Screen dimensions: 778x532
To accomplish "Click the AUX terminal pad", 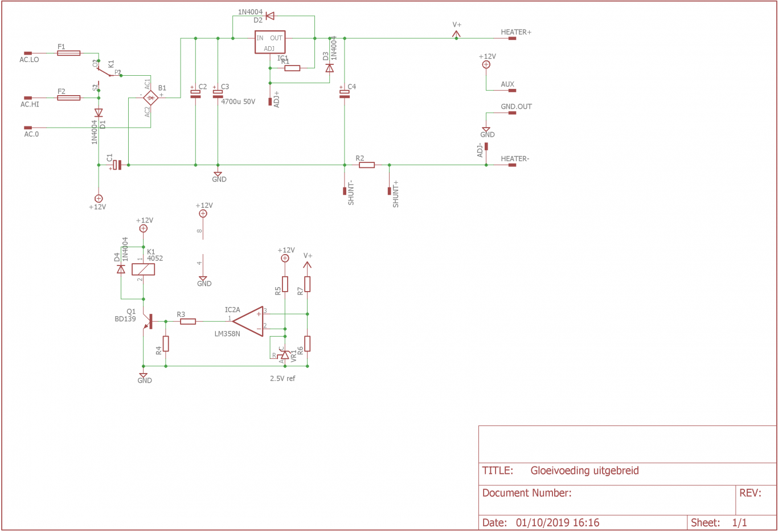I will click(512, 91).
